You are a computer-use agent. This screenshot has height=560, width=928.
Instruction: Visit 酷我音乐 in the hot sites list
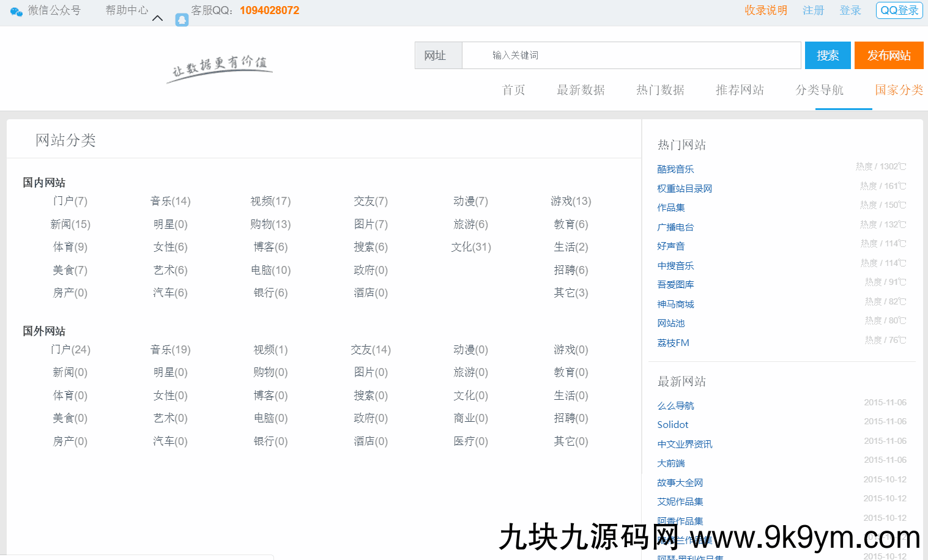click(675, 169)
